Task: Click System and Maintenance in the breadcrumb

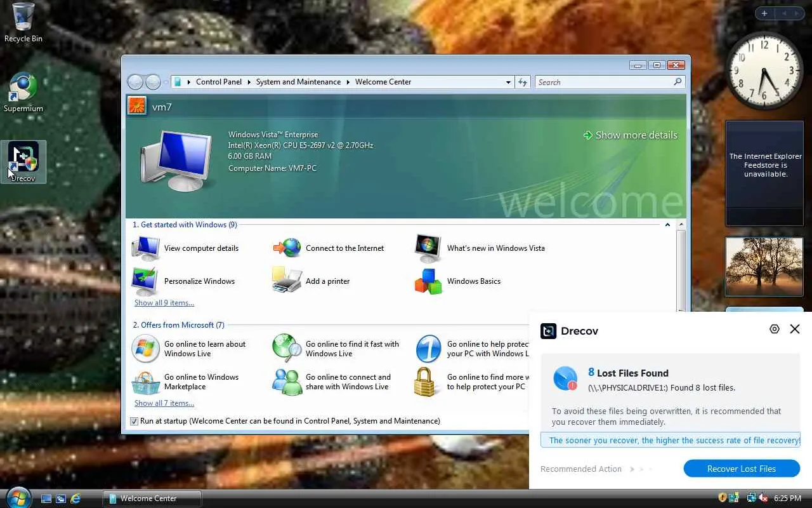Action: pyautogui.click(x=299, y=82)
